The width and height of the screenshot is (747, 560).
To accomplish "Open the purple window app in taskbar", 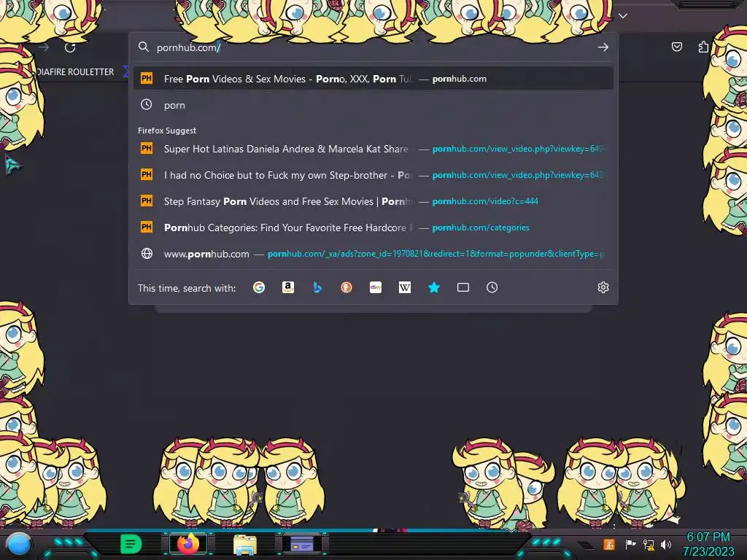I will (x=301, y=544).
